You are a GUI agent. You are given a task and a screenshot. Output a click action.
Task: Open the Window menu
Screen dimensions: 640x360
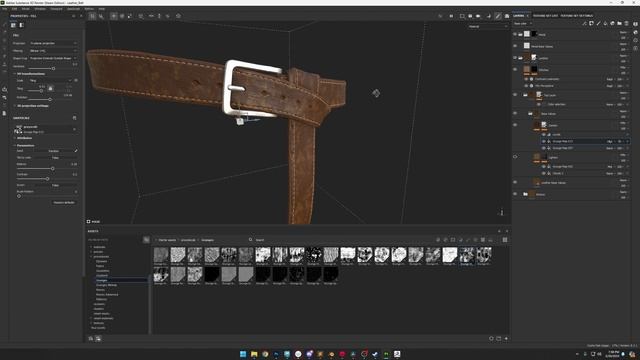pos(40,9)
